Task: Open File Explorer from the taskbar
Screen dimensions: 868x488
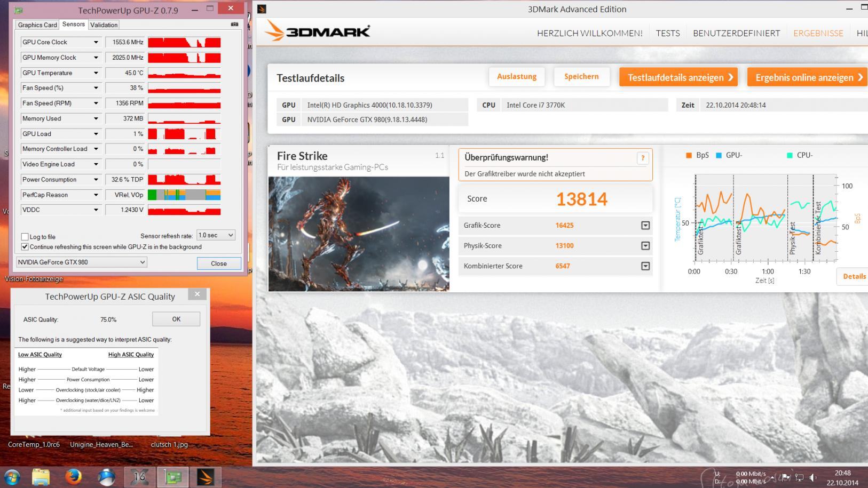Action: click(x=41, y=477)
